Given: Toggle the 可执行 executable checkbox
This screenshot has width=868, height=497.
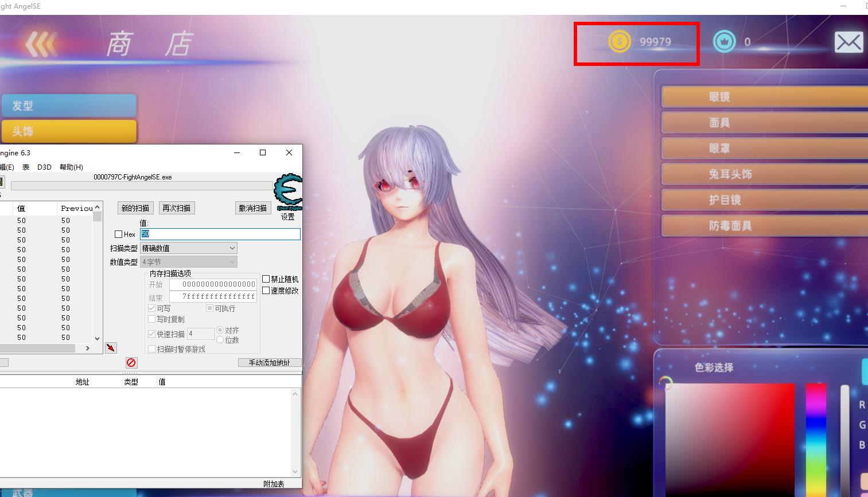Looking at the screenshot, I should point(210,308).
